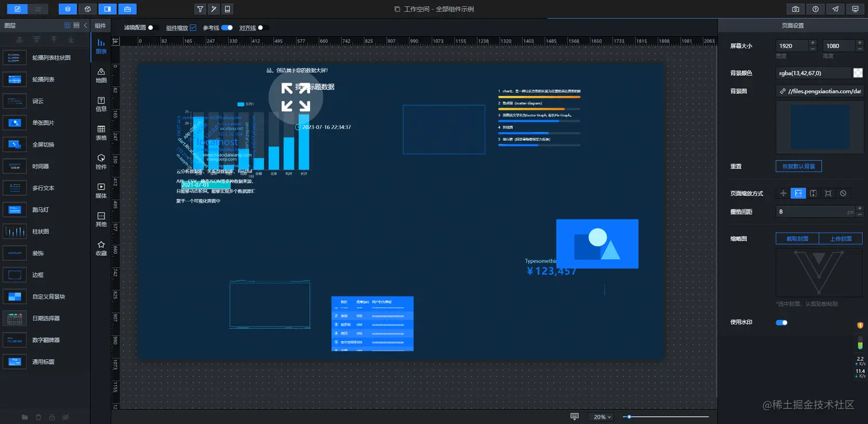Open the 其他 component category
The height and width of the screenshot is (424, 868).
[x=101, y=219]
